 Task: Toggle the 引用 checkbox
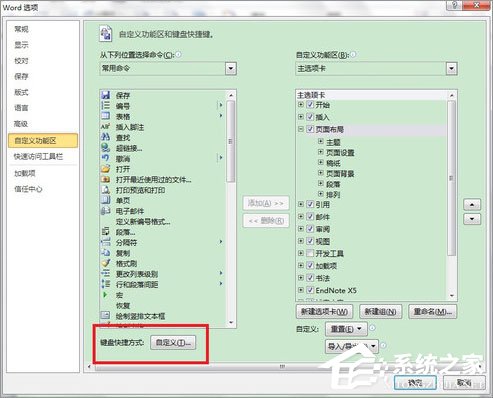[x=310, y=204]
